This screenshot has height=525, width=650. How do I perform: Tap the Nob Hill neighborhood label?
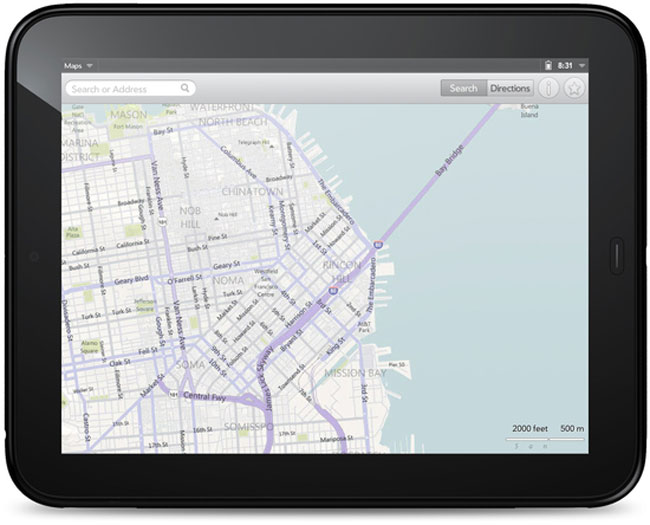click(x=189, y=218)
